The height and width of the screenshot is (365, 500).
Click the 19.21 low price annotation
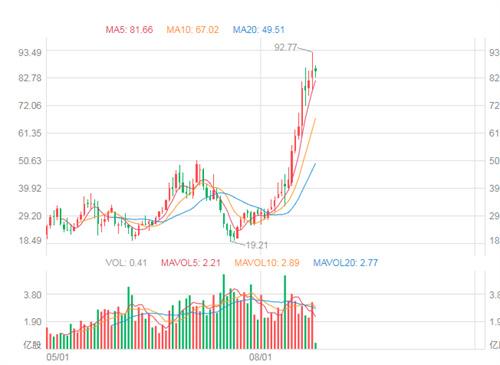pos(257,245)
